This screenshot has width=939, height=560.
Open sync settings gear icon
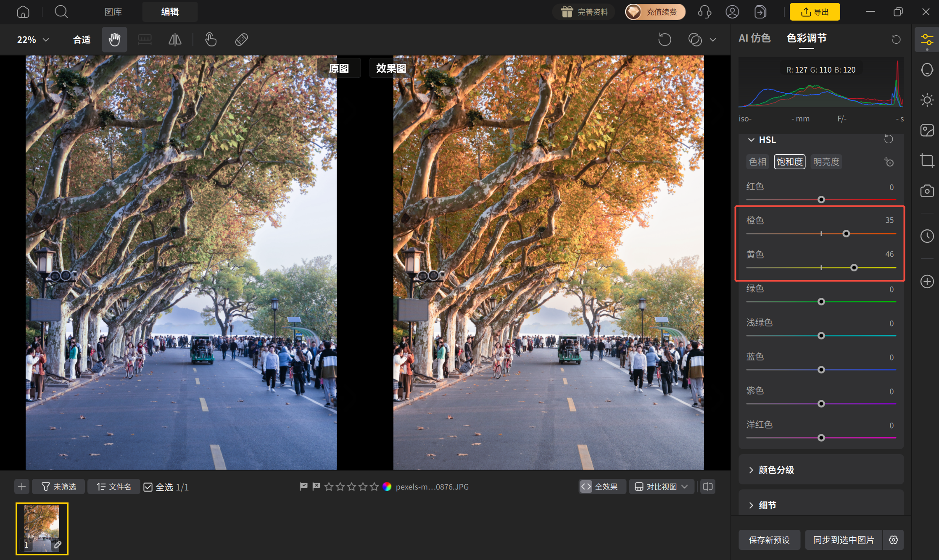(x=894, y=540)
